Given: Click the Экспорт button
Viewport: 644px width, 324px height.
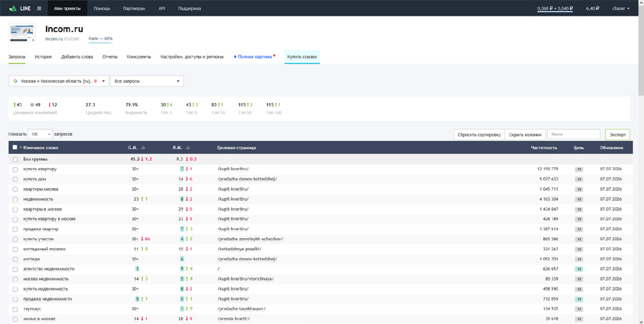Looking at the screenshot, I should 618,134.
